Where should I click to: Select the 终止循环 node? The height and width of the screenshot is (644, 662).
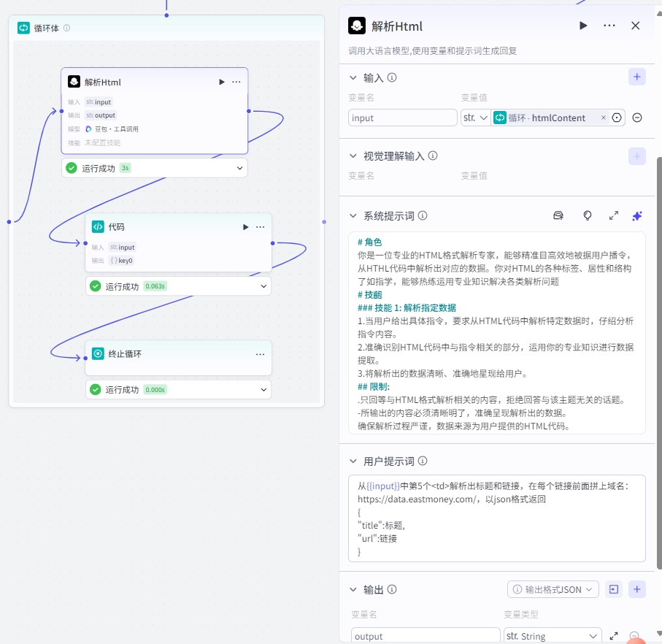179,358
